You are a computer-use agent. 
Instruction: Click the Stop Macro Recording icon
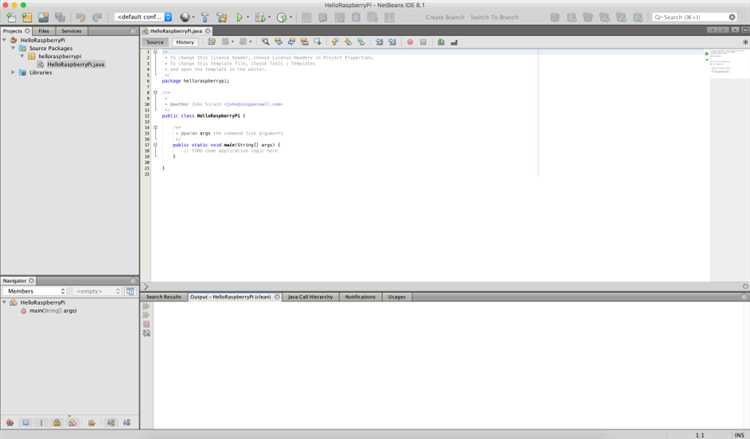[423, 42]
